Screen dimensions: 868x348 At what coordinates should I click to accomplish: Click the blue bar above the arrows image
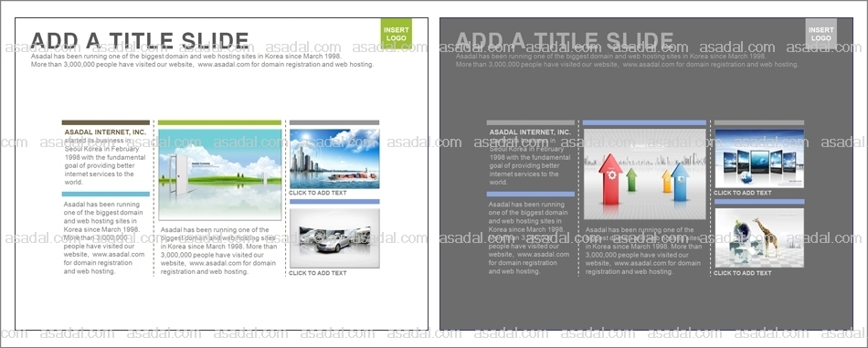644,122
